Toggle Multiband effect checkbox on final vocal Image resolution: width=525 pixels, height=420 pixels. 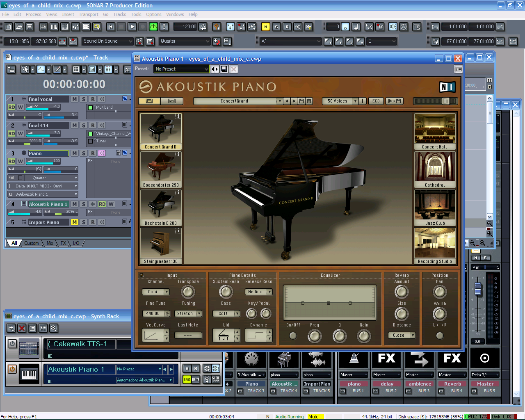(x=91, y=107)
